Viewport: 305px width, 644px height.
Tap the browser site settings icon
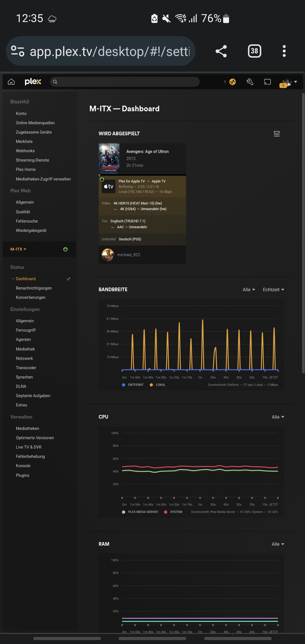pos(18,51)
